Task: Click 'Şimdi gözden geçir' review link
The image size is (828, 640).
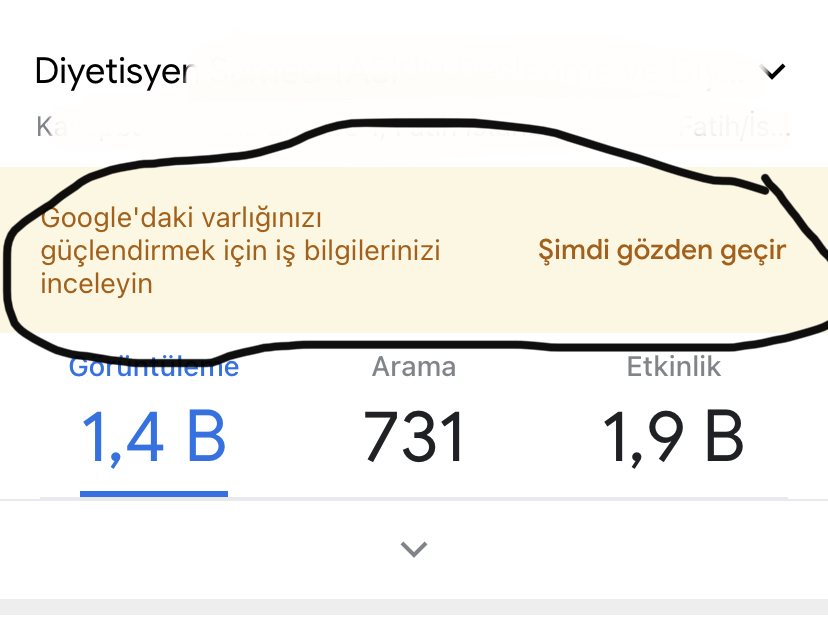Action: (662, 250)
